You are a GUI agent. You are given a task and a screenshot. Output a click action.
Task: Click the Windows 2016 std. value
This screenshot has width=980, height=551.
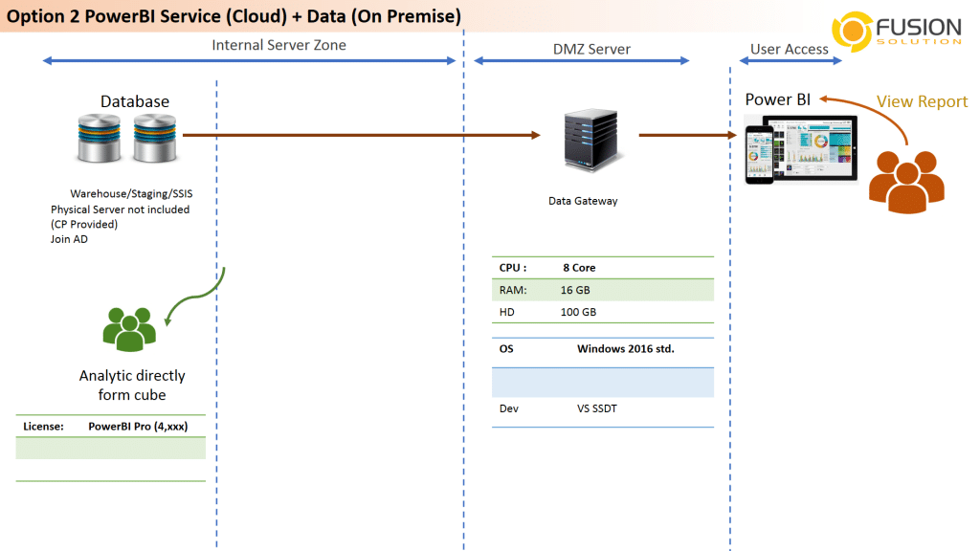click(626, 348)
